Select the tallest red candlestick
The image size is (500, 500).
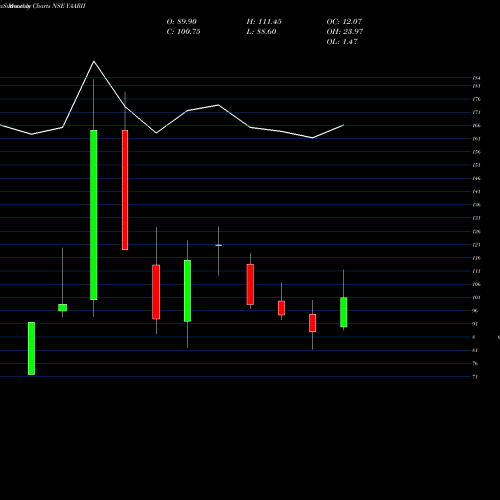(125, 190)
